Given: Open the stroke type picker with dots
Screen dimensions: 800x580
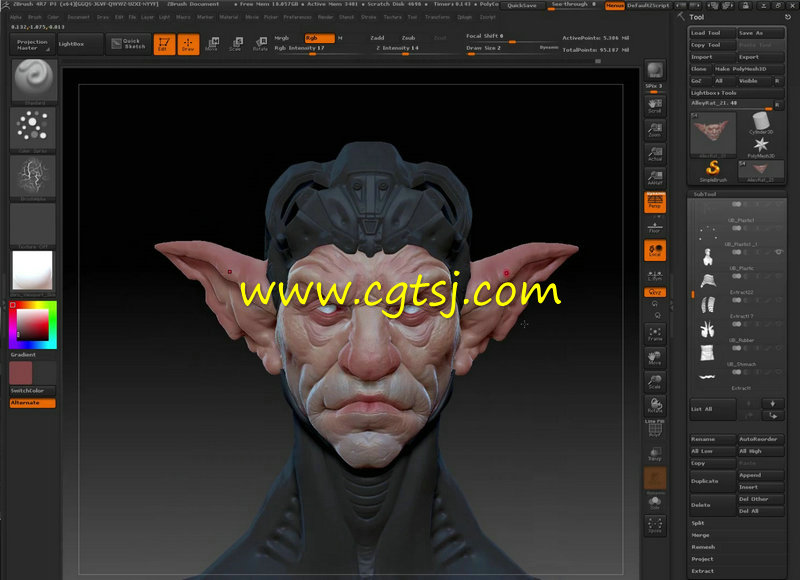Looking at the screenshot, I should (x=33, y=128).
